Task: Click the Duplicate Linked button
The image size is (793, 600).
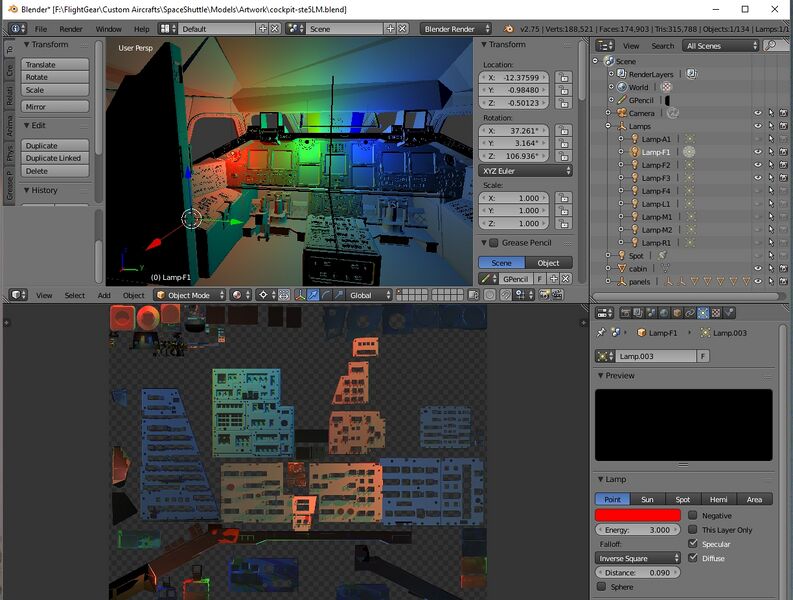Action: click(55, 158)
